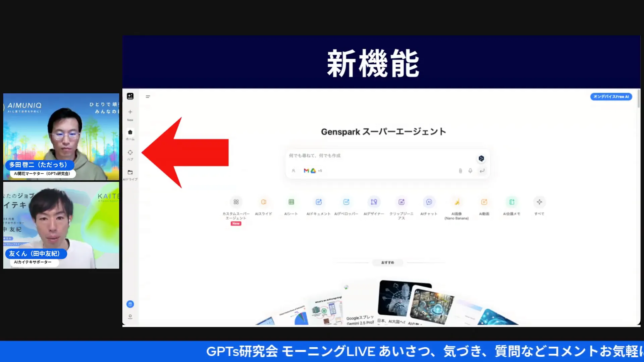Click the 何でも尋ねて prompt field
644x362 pixels.
point(369,156)
